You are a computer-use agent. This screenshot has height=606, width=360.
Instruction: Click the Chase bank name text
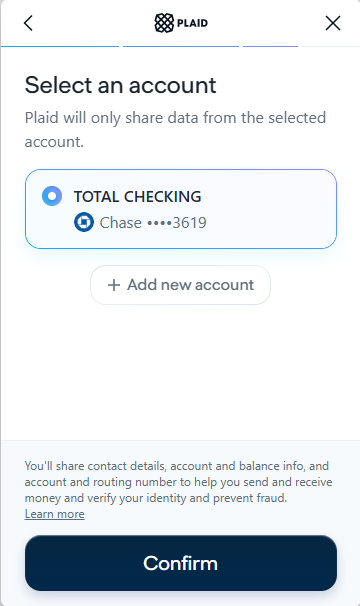[121, 223]
